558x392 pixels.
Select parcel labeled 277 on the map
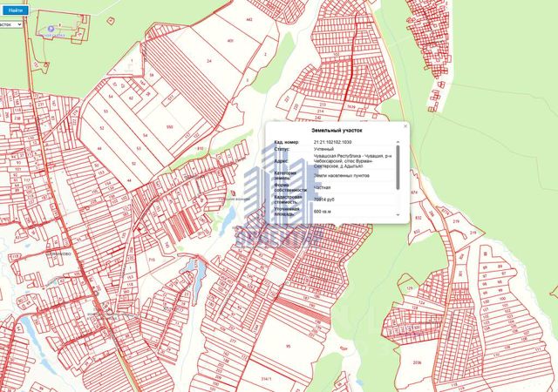click(x=233, y=341)
